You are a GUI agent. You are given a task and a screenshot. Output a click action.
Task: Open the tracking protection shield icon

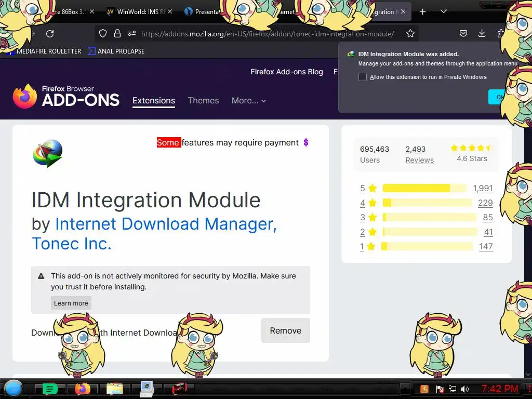pyautogui.click(x=103, y=33)
